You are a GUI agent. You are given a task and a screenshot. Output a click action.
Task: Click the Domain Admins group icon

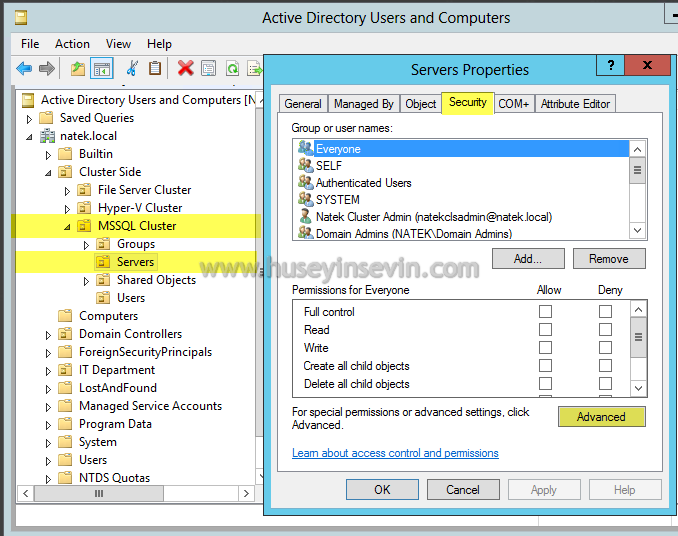pyautogui.click(x=305, y=233)
